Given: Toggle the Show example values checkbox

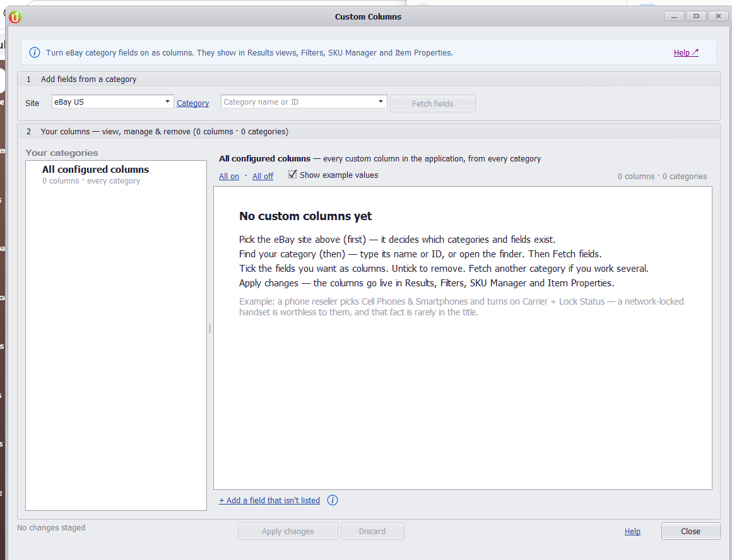Looking at the screenshot, I should pyautogui.click(x=293, y=175).
